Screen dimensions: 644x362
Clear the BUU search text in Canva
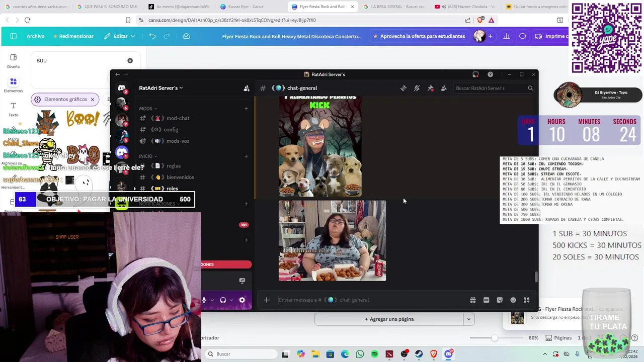pos(130,60)
